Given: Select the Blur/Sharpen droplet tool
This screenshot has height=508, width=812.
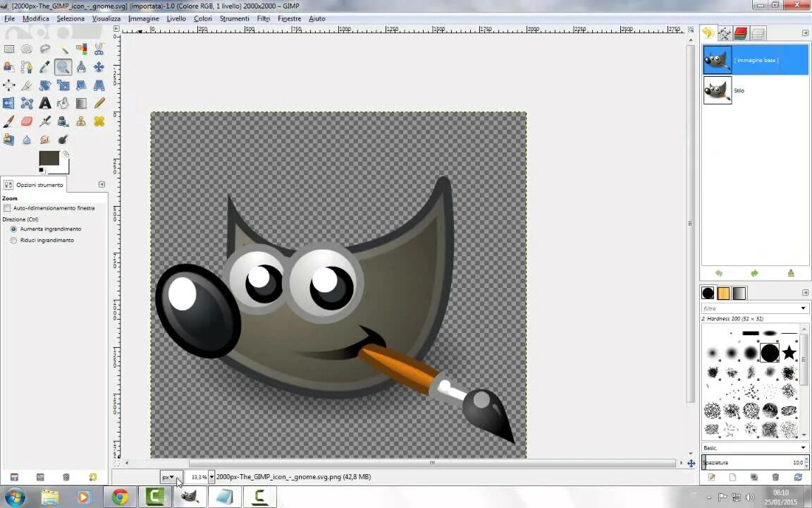Looking at the screenshot, I should tap(27, 139).
